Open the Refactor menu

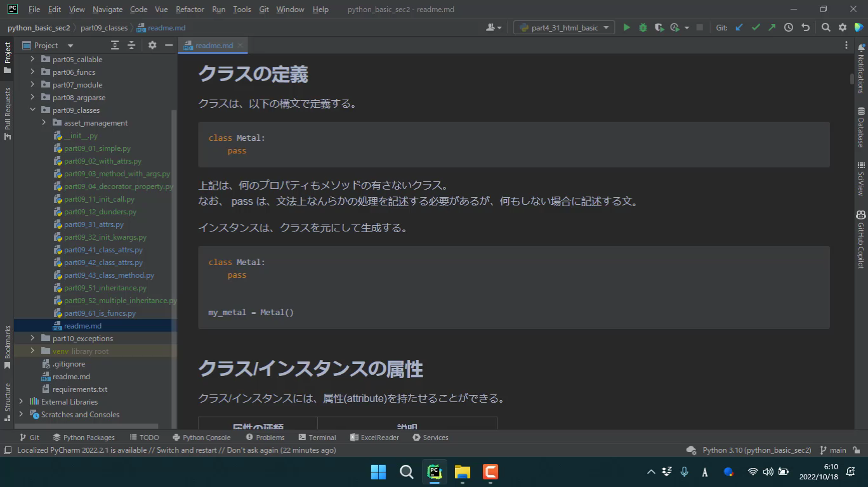[190, 10]
